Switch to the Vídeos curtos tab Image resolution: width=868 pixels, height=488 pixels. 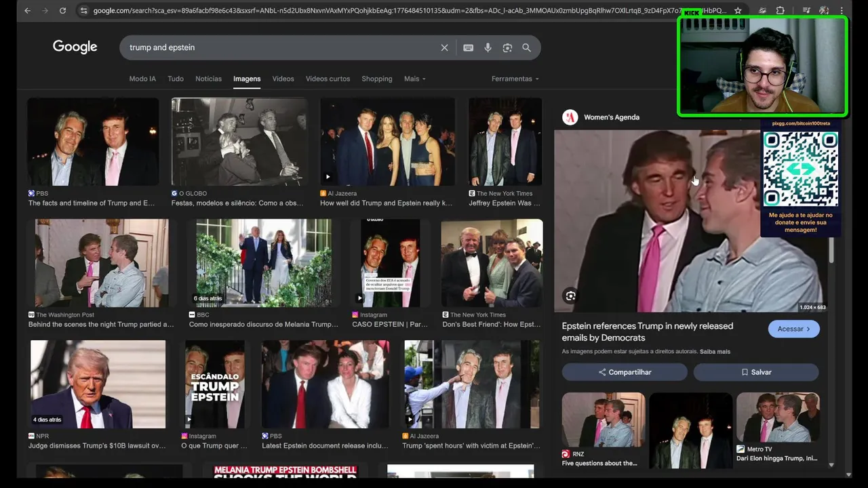click(x=328, y=79)
